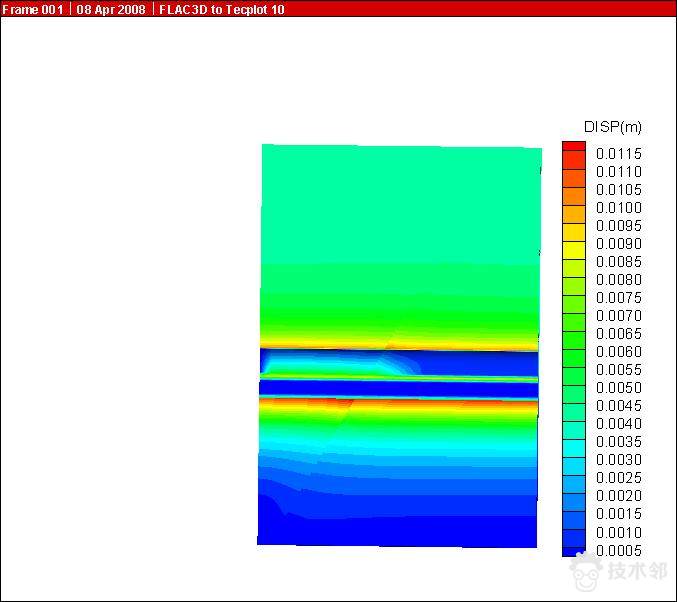Click the 0.0005 legend value label
This screenshot has height=602, width=677.
(x=618, y=551)
